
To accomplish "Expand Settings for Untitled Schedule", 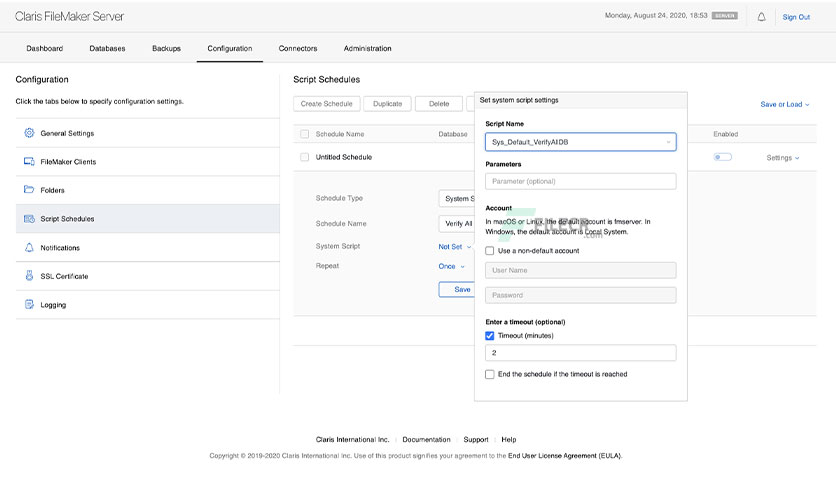I will (x=783, y=158).
